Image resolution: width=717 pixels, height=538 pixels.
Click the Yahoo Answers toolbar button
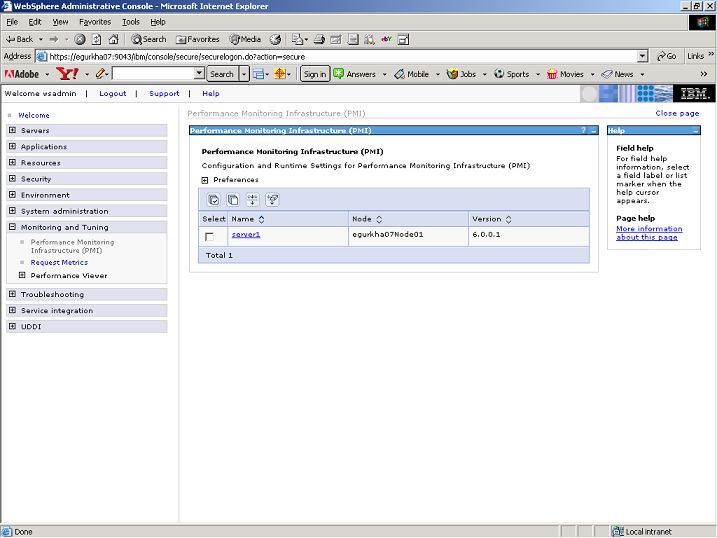(355, 74)
